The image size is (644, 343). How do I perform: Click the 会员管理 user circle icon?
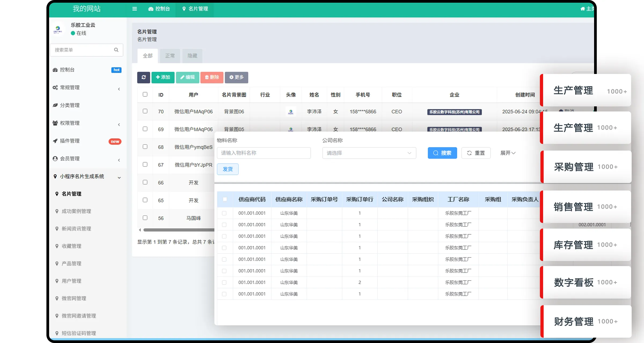[x=55, y=159]
